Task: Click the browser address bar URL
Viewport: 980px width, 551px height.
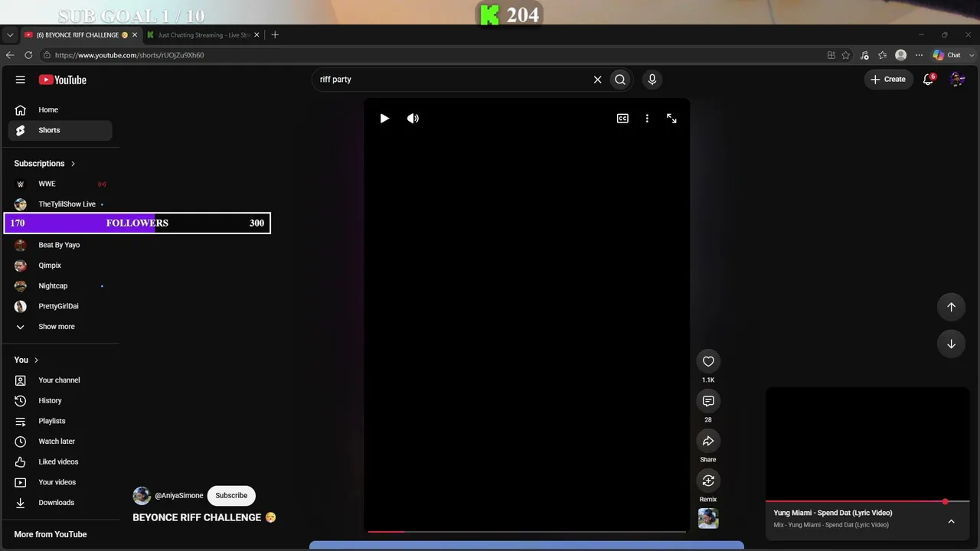Action: click(129, 55)
